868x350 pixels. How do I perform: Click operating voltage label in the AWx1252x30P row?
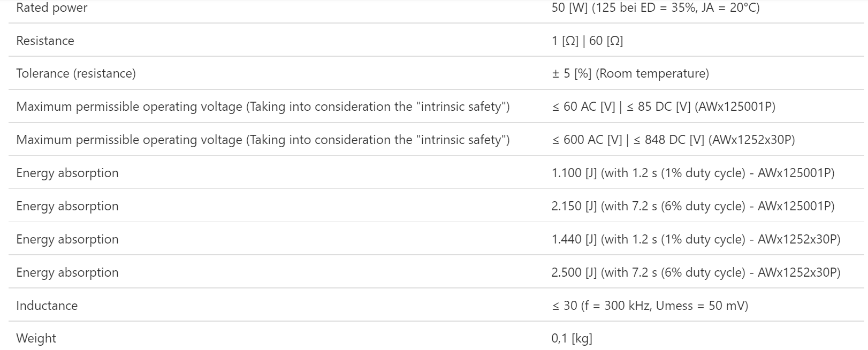263,140
